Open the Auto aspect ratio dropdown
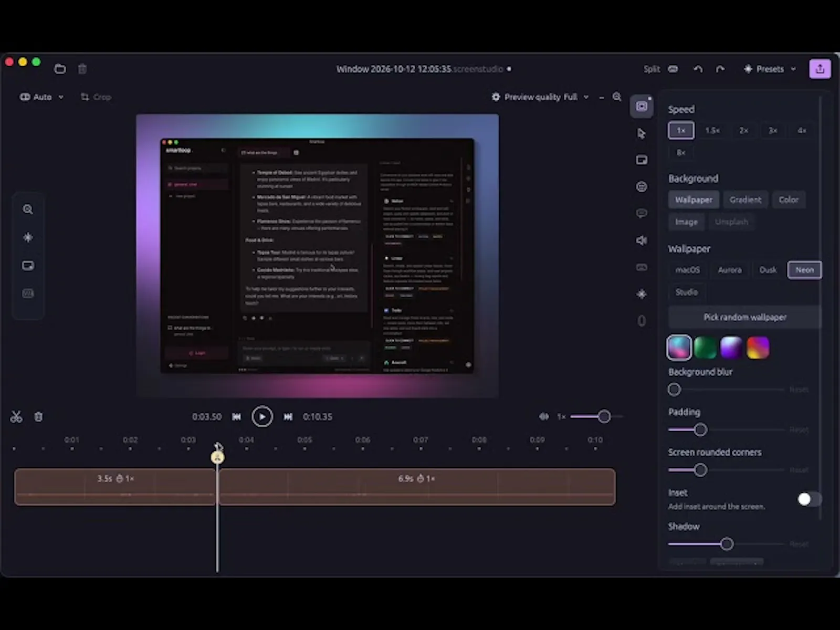Image resolution: width=840 pixels, height=630 pixels. click(42, 97)
